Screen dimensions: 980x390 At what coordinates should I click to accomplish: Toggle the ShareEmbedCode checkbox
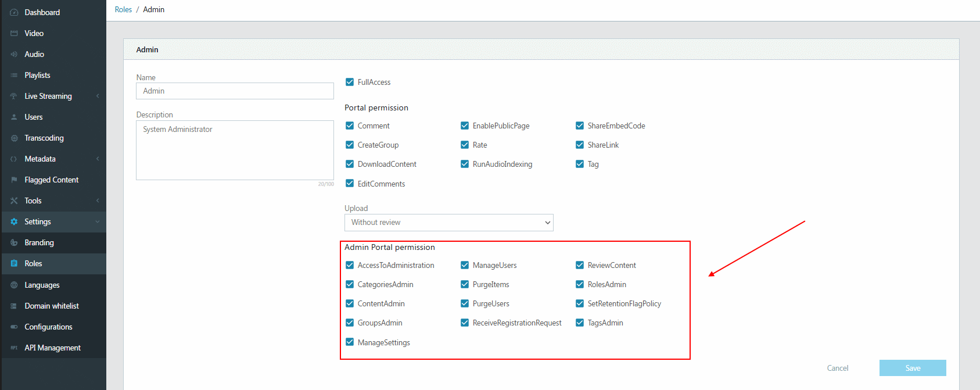[580, 126]
